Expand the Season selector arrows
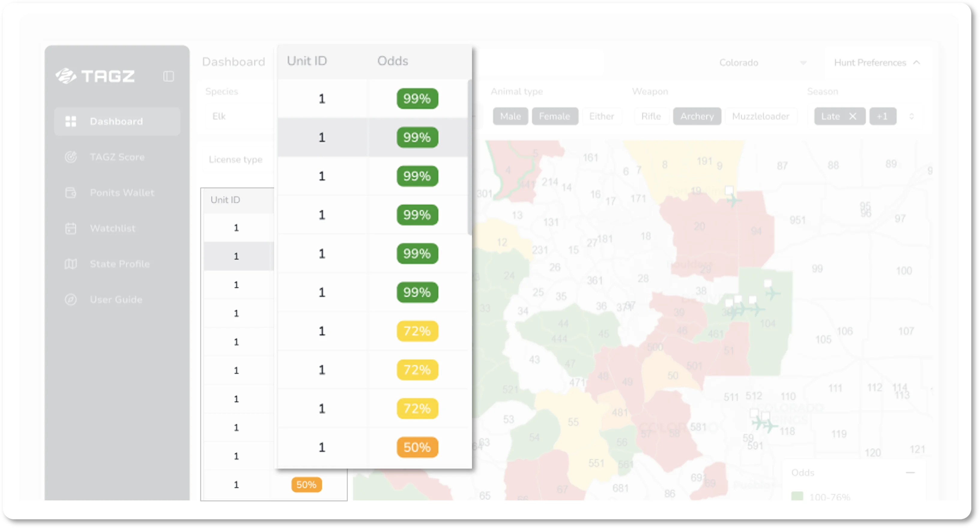 [911, 116]
